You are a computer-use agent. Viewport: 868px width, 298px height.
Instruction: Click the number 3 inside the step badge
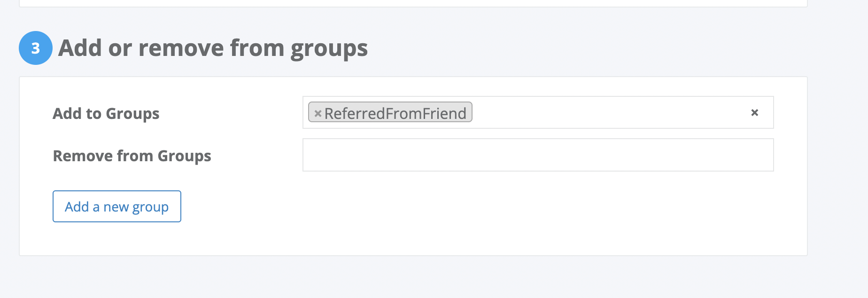[x=36, y=48]
